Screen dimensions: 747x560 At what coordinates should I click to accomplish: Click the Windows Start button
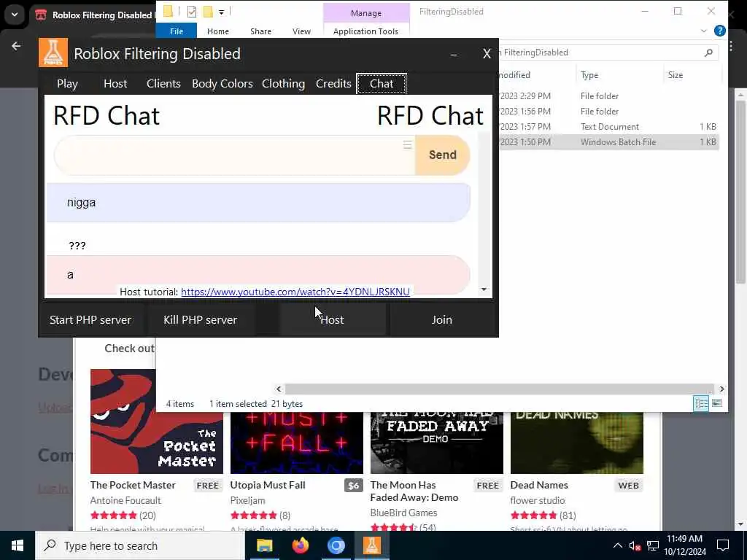(18, 545)
